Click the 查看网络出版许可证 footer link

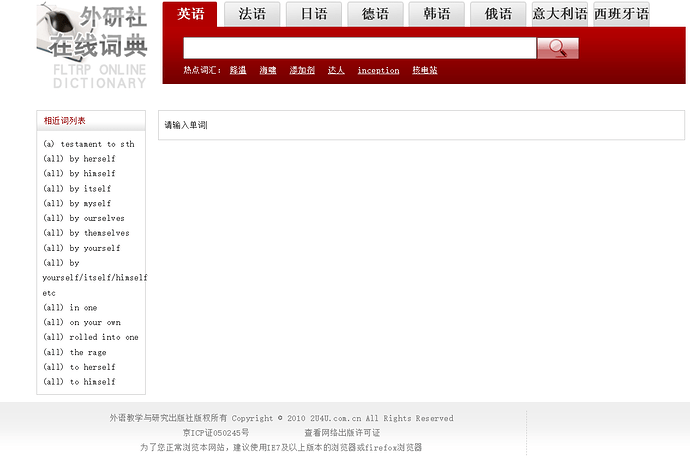click(x=342, y=433)
